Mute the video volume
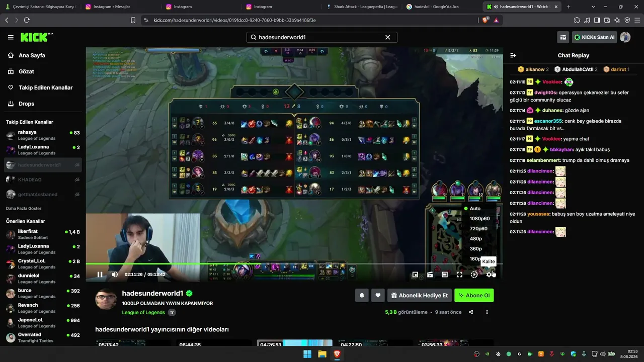The image size is (644, 362). pyautogui.click(x=115, y=275)
